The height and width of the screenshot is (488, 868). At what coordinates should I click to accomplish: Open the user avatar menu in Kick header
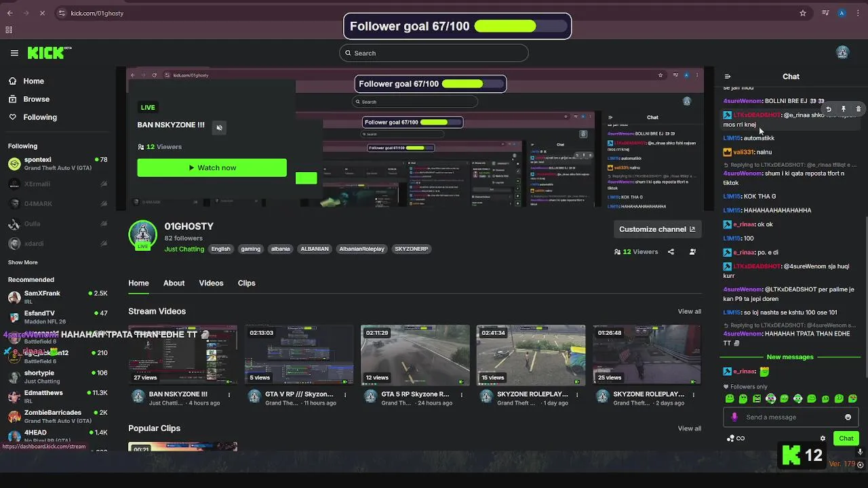point(842,53)
